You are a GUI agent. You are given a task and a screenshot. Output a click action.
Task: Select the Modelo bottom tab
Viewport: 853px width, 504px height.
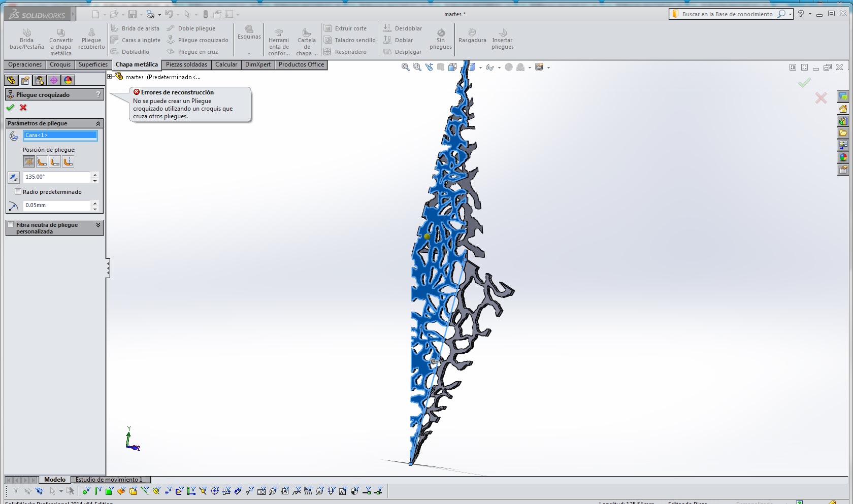tap(55, 480)
